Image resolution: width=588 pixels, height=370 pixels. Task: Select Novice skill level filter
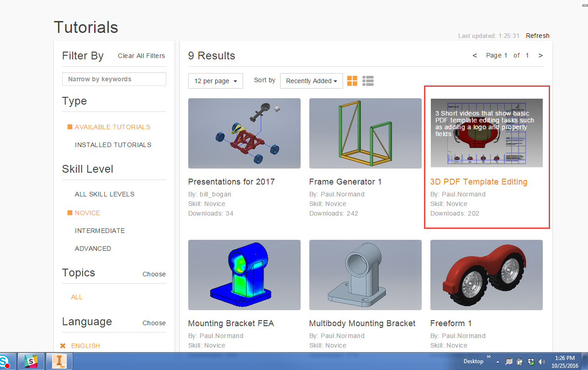(x=87, y=213)
